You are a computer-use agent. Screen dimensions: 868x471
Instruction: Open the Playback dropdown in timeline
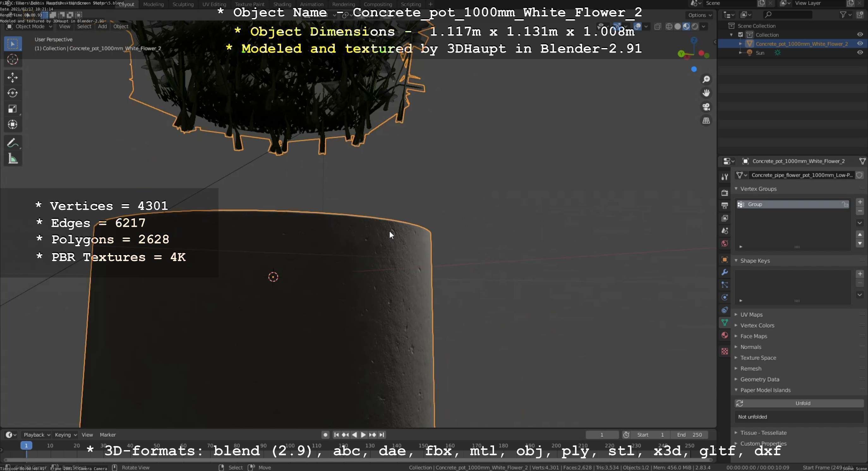click(x=37, y=435)
